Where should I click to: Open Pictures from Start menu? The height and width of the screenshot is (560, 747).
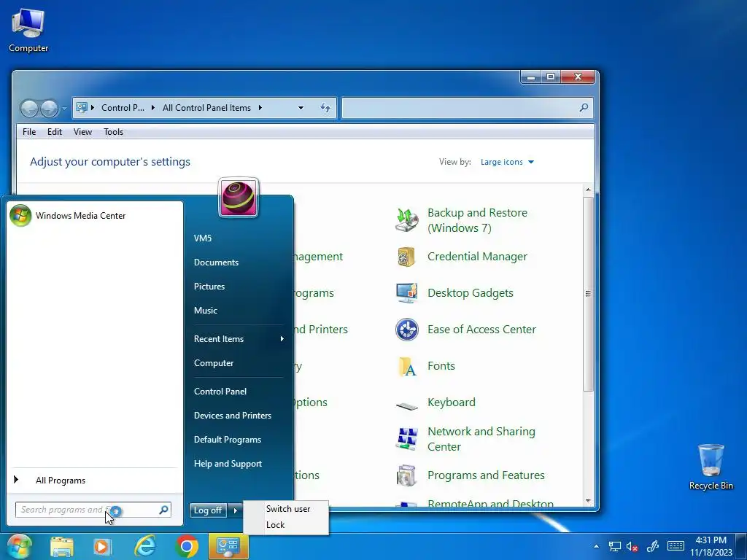coord(209,286)
